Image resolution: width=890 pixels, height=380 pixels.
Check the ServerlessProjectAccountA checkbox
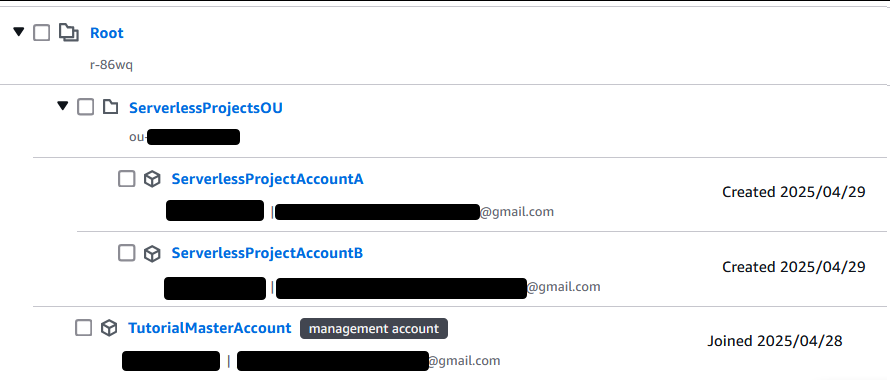pos(127,179)
